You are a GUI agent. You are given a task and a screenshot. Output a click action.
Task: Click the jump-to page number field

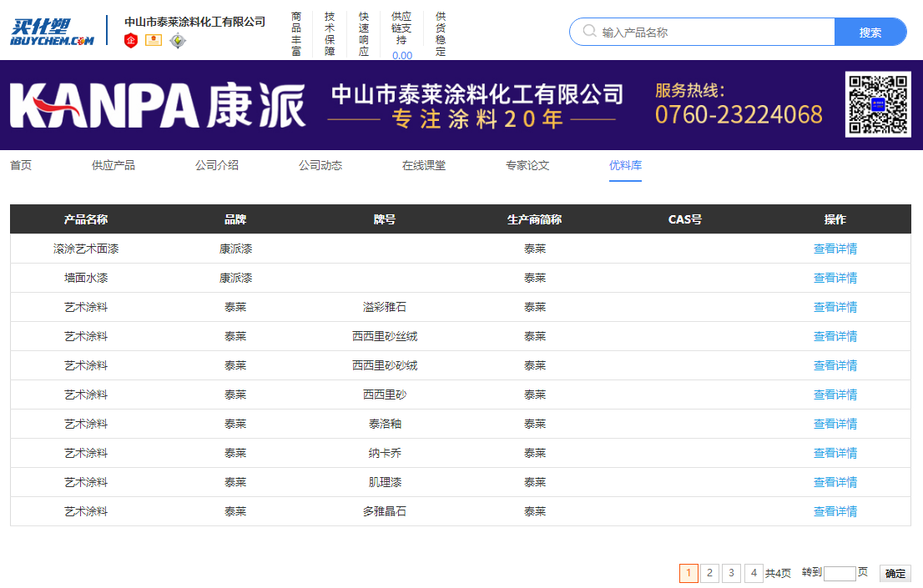click(x=840, y=573)
